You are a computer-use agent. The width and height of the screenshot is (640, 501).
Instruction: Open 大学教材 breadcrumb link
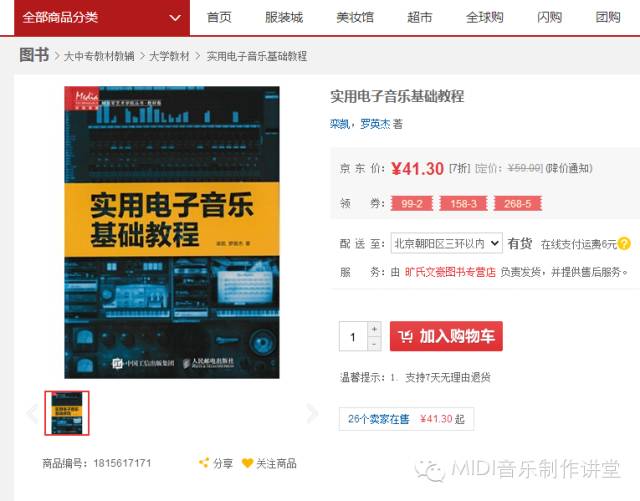169,56
